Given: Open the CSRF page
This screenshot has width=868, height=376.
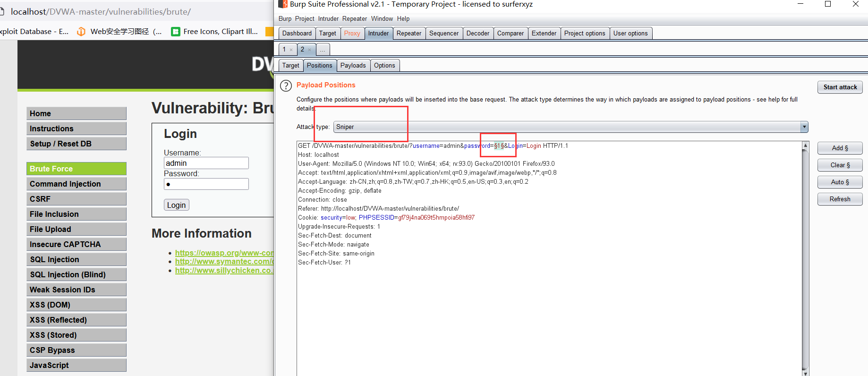Looking at the screenshot, I should point(77,199).
